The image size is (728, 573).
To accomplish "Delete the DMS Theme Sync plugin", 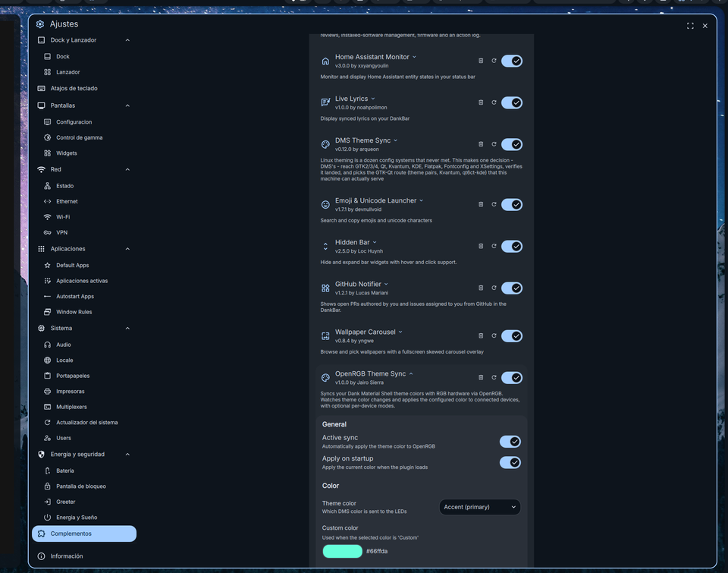I will [481, 144].
